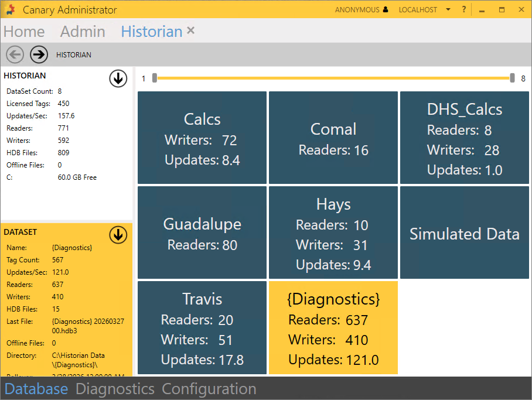Switch to the Home tab
This screenshot has width=532, height=400.
(24, 32)
